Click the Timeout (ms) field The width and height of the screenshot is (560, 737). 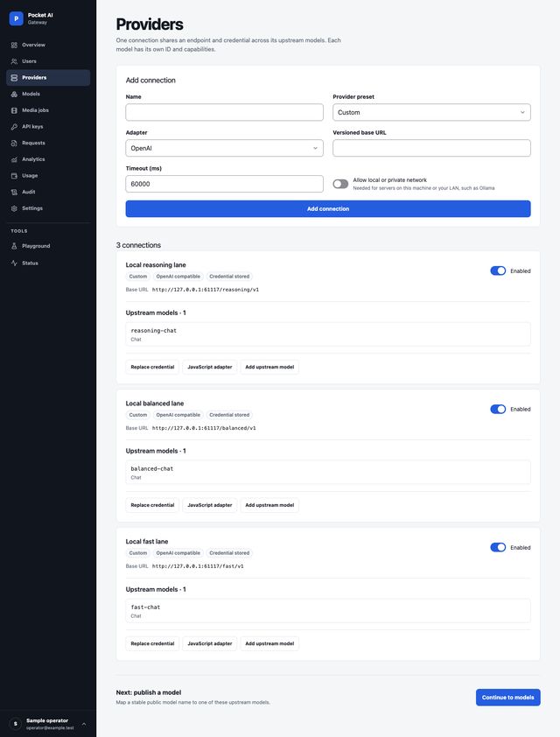(225, 184)
